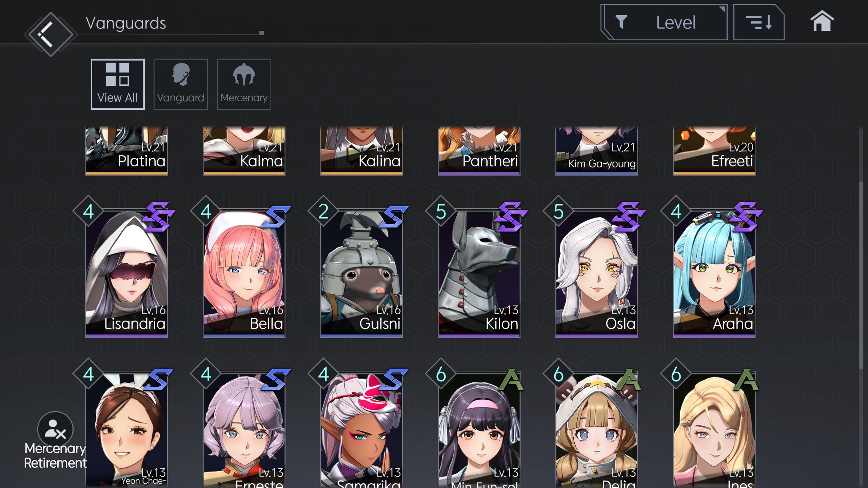Switch to the View All tab
Viewport: 868px width, 488px height.
pos(118,84)
